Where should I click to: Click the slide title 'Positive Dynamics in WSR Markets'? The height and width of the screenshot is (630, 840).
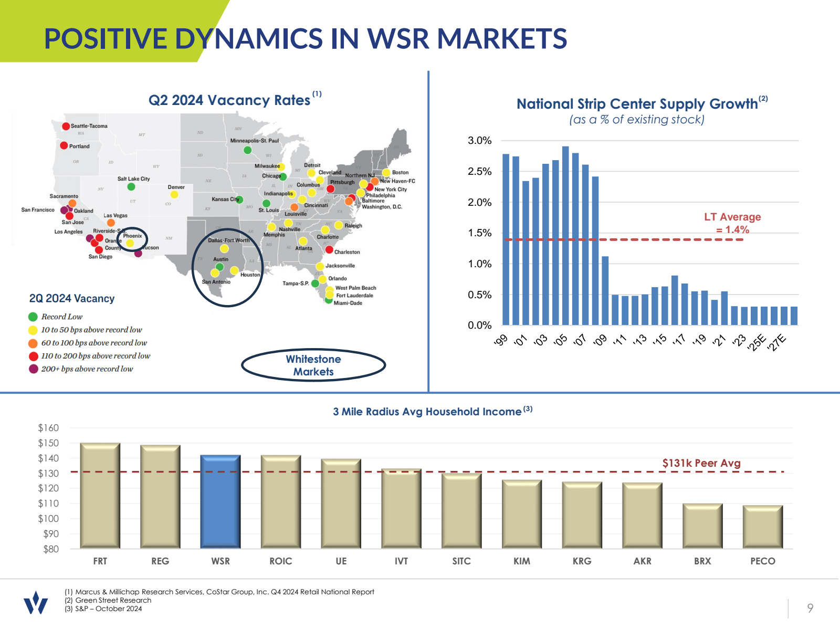pyautogui.click(x=306, y=38)
